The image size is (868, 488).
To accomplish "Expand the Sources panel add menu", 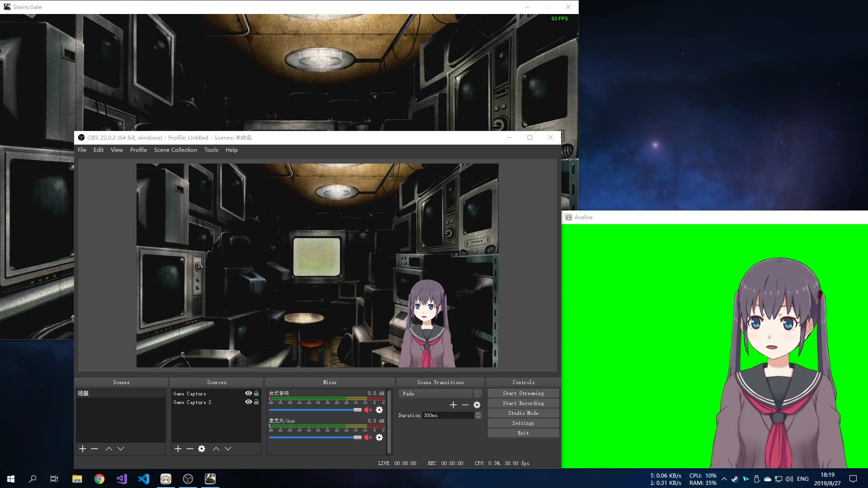I will [x=178, y=449].
